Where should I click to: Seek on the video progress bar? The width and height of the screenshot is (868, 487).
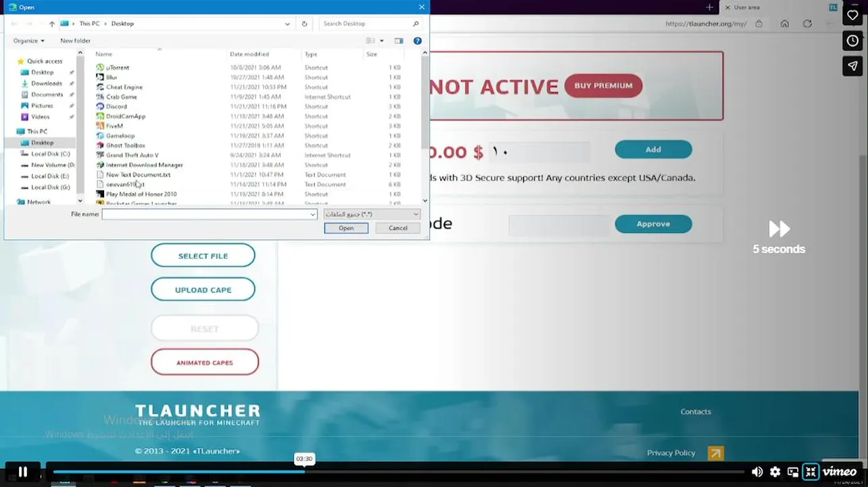(399, 472)
